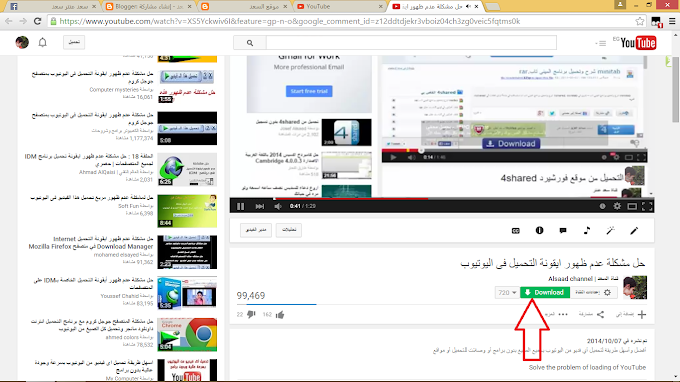Image resolution: width=680 pixels, height=382 pixels.
Task: Click the inner video Download button
Action: click(x=511, y=144)
